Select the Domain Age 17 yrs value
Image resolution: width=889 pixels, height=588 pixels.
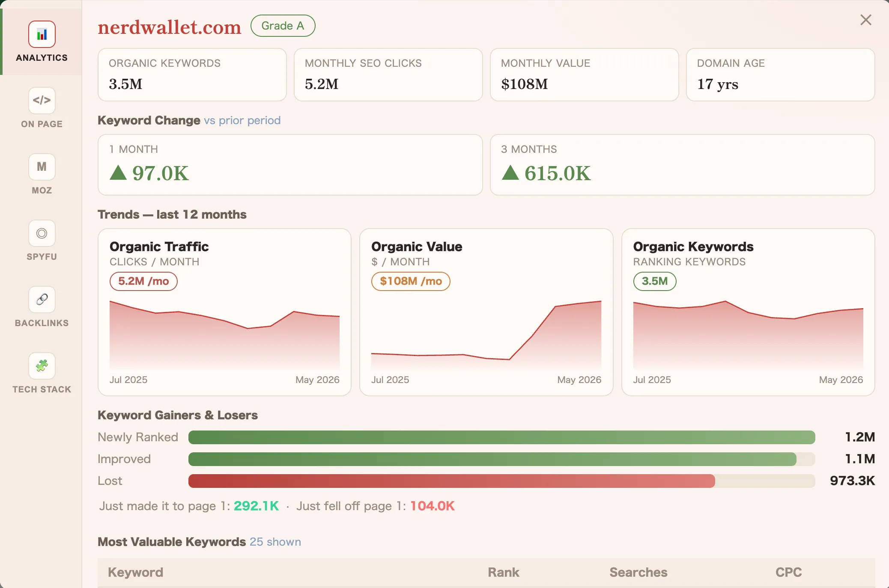(x=718, y=84)
